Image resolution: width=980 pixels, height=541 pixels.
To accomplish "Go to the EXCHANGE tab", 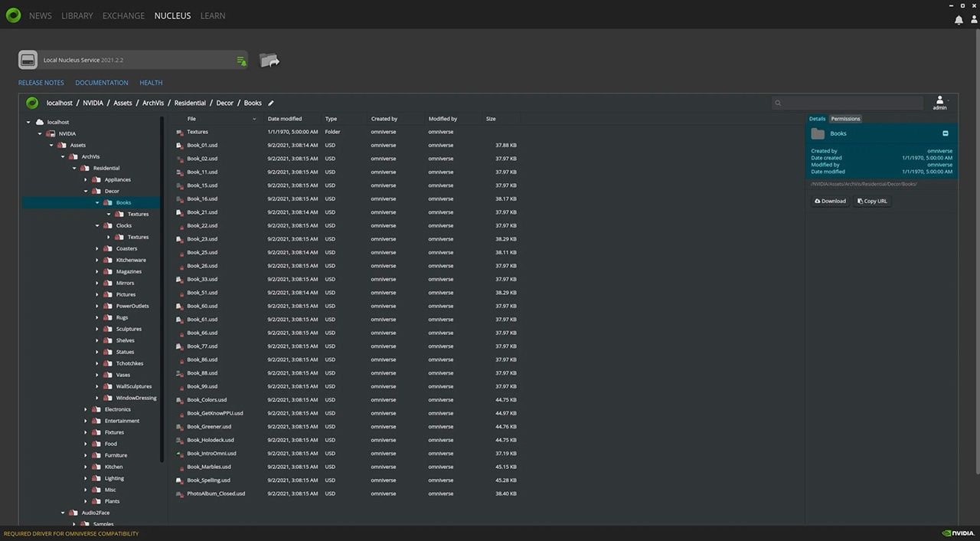I will (x=123, y=16).
